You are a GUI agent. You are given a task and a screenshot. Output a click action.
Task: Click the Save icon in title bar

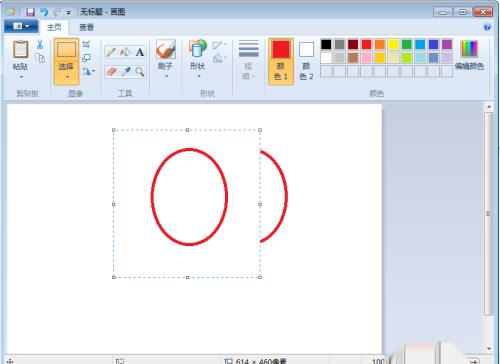30,12
